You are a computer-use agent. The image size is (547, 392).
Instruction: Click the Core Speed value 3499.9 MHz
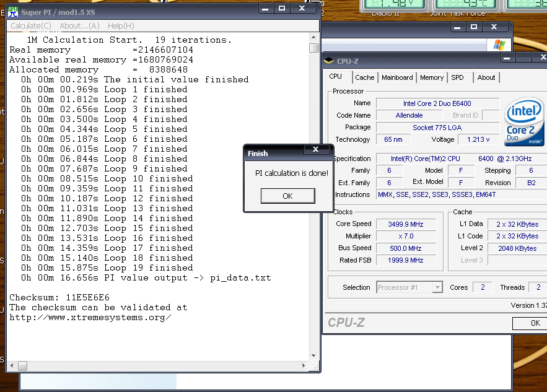[x=406, y=224]
